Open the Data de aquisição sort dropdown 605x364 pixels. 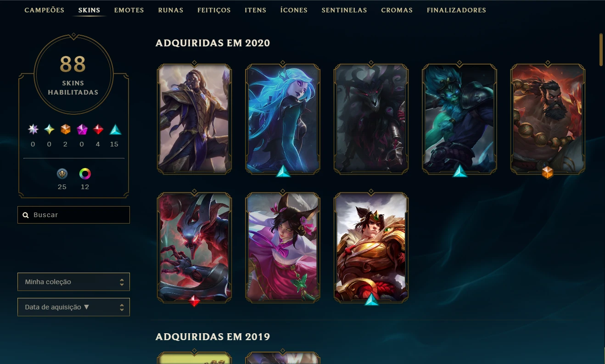pyautogui.click(x=73, y=307)
